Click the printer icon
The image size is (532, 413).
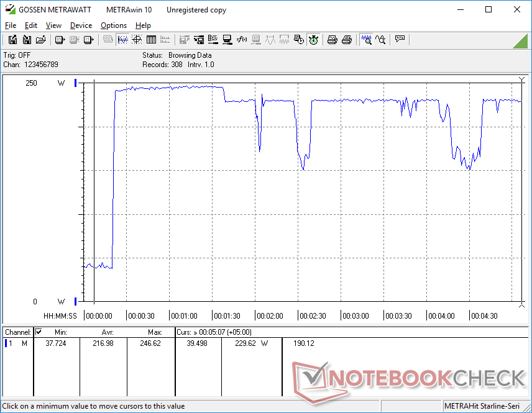click(346, 40)
